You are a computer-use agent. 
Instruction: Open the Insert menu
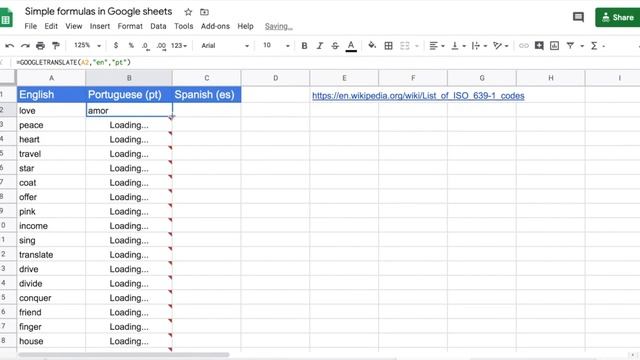click(x=100, y=26)
